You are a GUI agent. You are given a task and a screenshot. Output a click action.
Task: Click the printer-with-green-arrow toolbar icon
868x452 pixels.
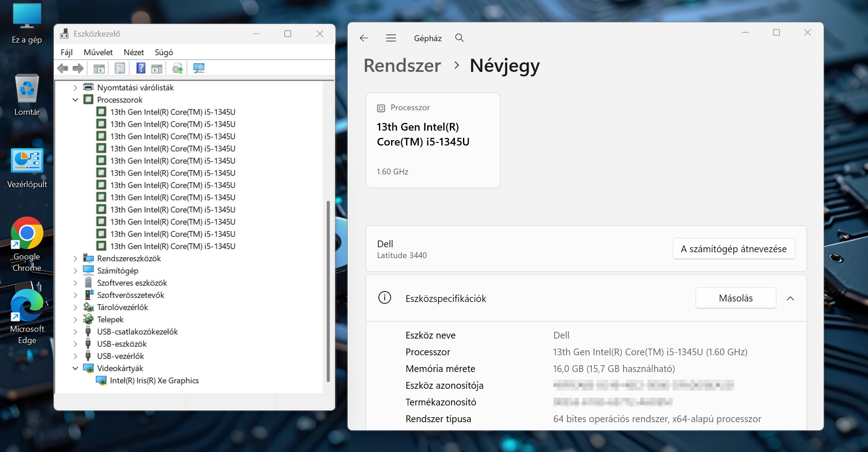[x=178, y=68]
